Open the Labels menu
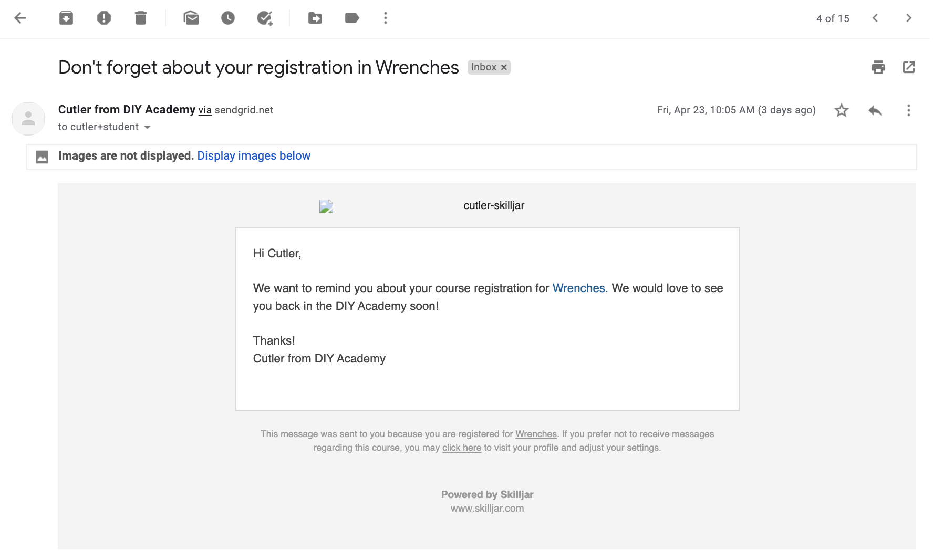This screenshot has width=933, height=560. pyautogui.click(x=351, y=18)
